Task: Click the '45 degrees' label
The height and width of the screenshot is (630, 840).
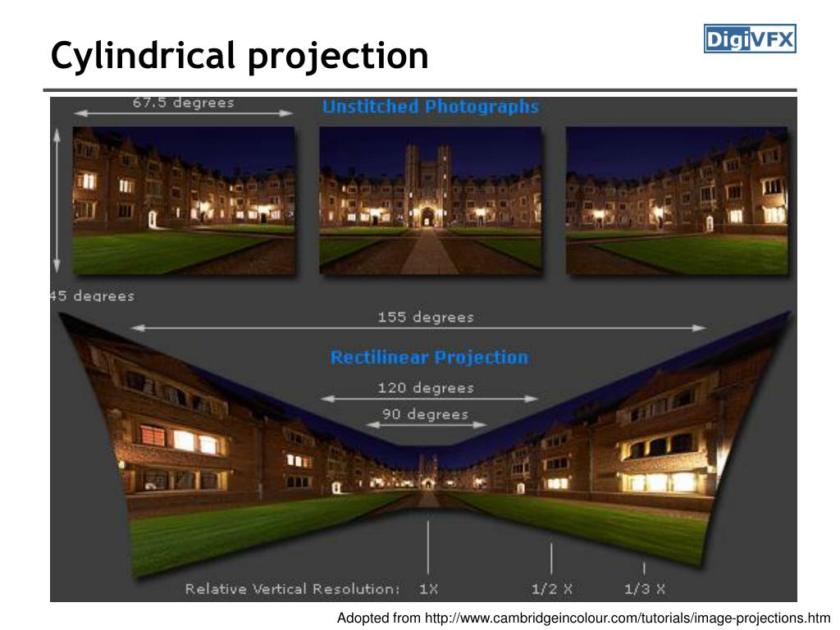Action: pyautogui.click(x=92, y=295)
